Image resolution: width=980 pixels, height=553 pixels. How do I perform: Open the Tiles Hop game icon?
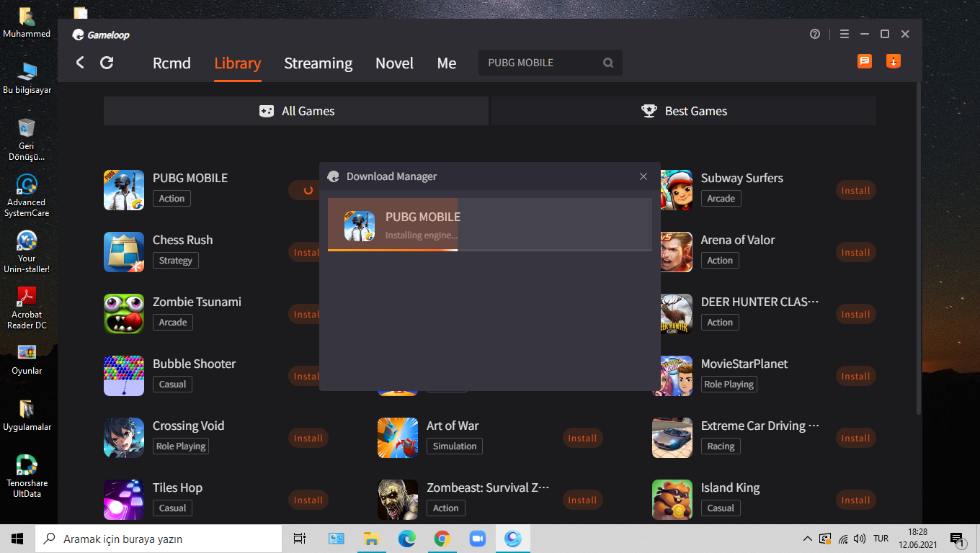124,500
